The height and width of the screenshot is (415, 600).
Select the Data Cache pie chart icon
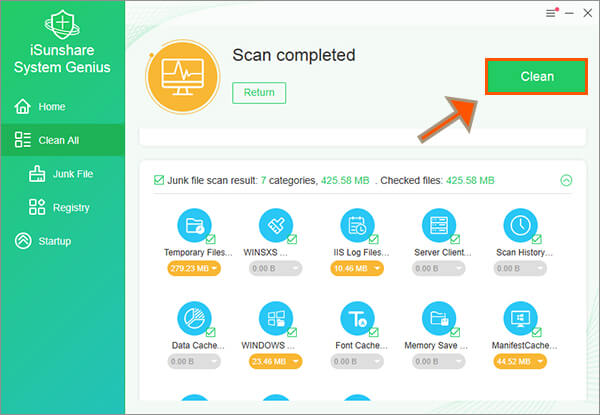pos(194,319)
